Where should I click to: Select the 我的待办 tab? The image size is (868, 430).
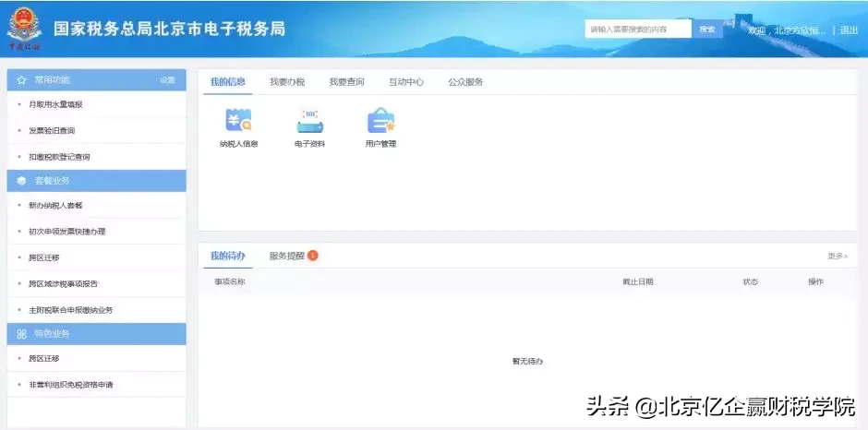pyautogui.click(x=227, y=256)
